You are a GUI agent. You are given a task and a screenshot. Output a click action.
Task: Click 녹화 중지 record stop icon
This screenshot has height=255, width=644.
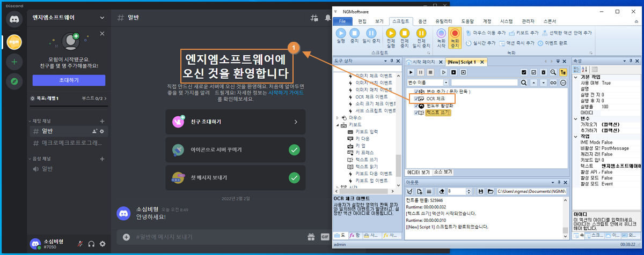click(x=455, y=37)
